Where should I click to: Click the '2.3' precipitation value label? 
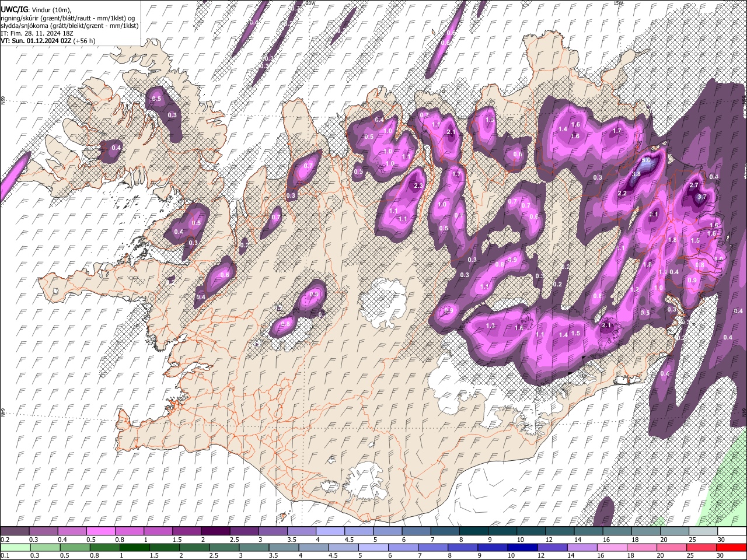[418, 185]
